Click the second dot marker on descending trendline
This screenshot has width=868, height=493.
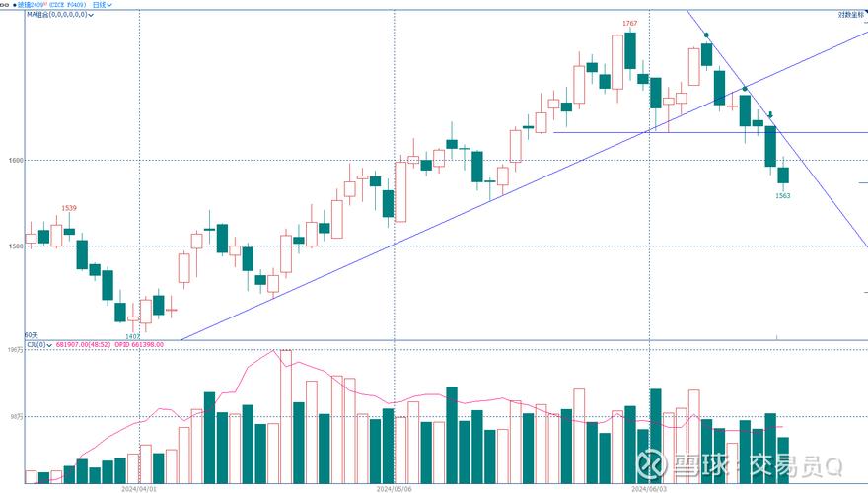pyautogui.click(x=745, y=89)
